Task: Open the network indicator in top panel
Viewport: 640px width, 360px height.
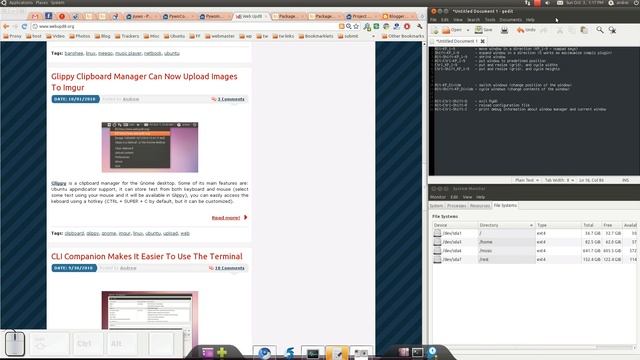Action: (528, 3)
